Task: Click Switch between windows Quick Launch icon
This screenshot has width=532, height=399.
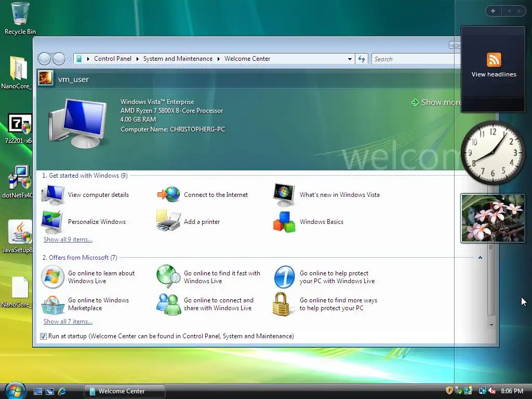Action: pos(50,391)
